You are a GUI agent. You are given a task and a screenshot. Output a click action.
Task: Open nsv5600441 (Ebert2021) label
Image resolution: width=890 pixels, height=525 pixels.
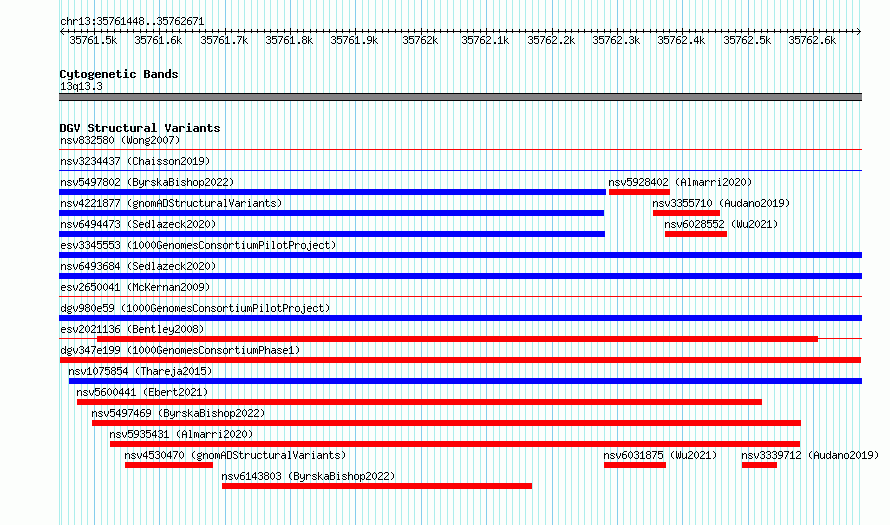142,392
